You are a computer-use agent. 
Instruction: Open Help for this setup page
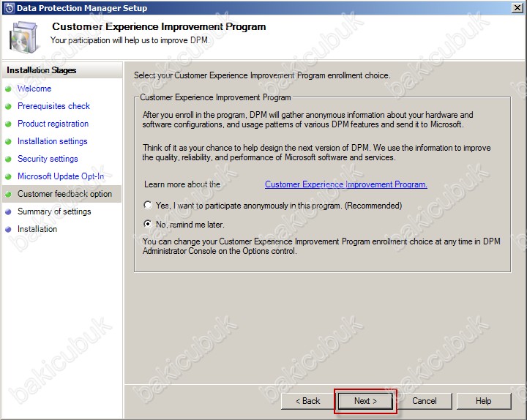483,401
